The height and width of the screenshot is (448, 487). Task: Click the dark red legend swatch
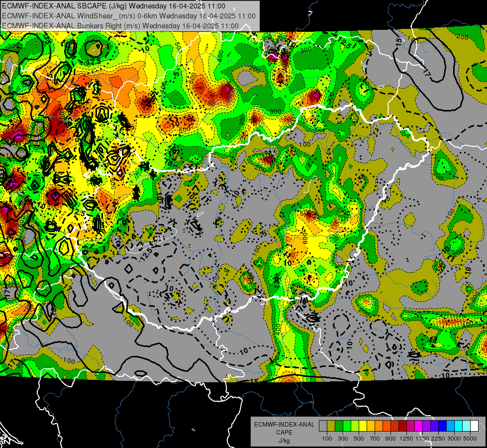[402, 426]
